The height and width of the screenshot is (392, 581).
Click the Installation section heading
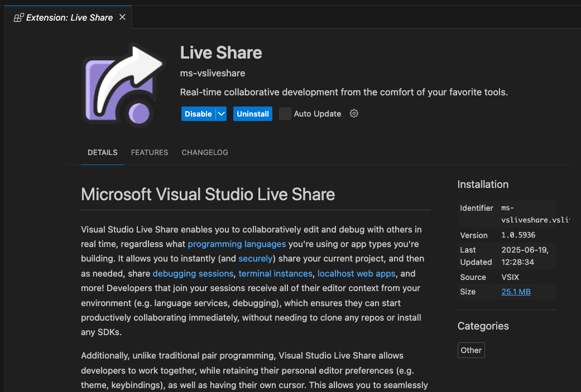pyautogui.click(x=483, y=185)
